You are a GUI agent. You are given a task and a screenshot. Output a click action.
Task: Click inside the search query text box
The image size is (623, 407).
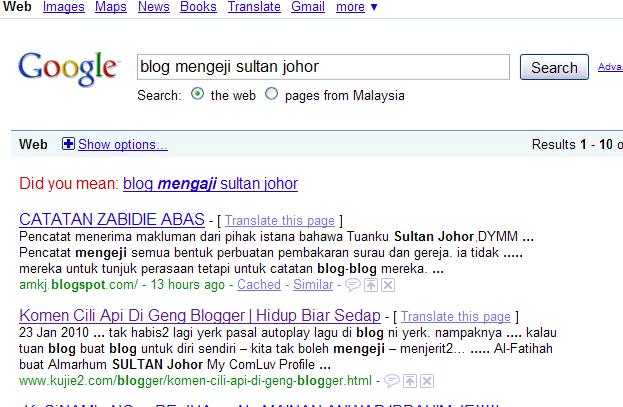323,67
